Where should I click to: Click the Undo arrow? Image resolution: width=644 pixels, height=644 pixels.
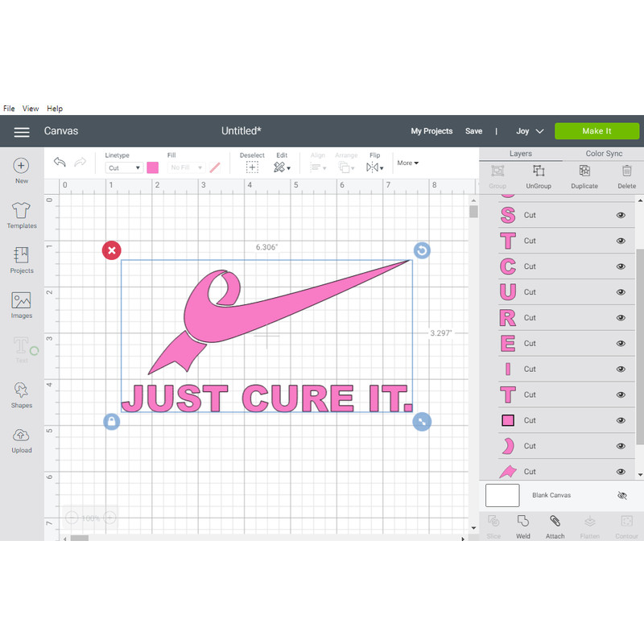pos(59,162)
